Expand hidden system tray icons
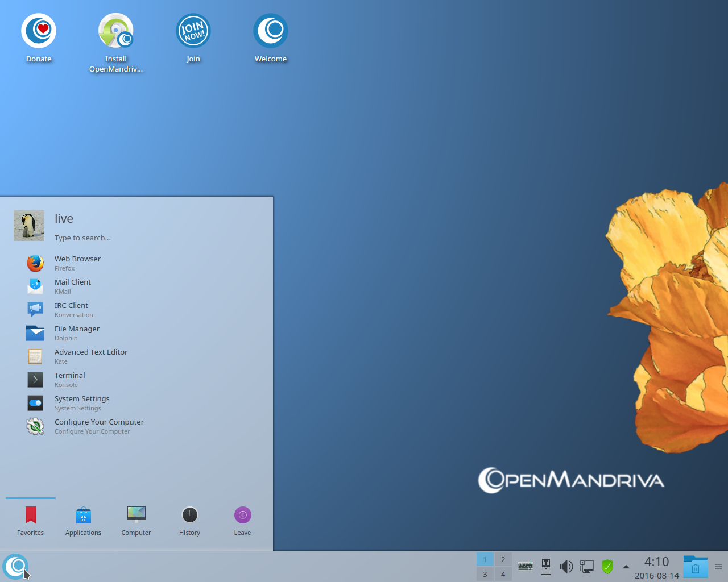 (x=626, y=567)
